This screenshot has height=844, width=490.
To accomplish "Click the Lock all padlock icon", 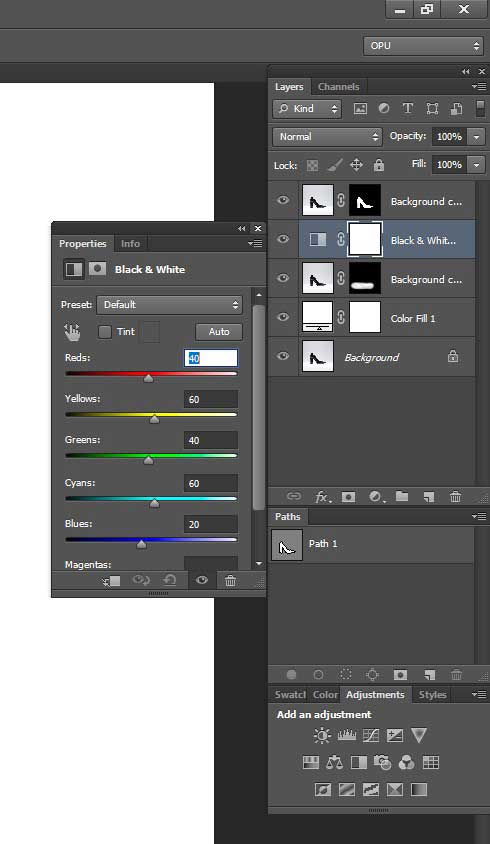I will 379,165.
